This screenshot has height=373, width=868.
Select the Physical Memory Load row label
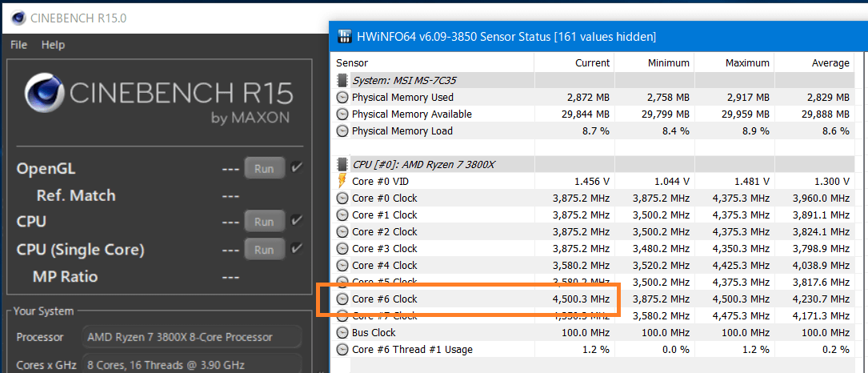coord(402,131)
